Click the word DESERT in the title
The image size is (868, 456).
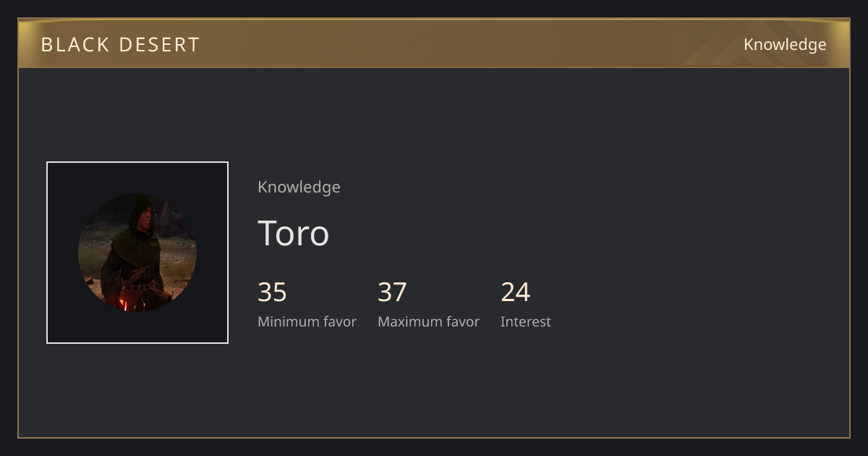[159, 45]
